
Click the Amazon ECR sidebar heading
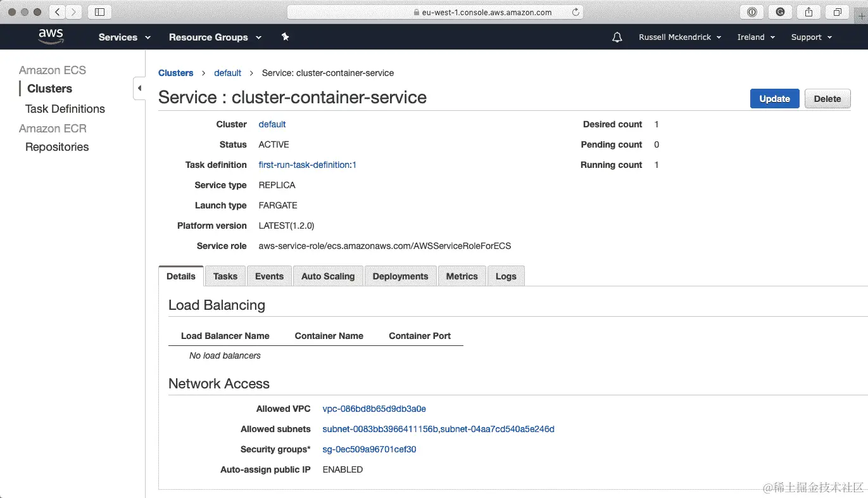point(53,129)
